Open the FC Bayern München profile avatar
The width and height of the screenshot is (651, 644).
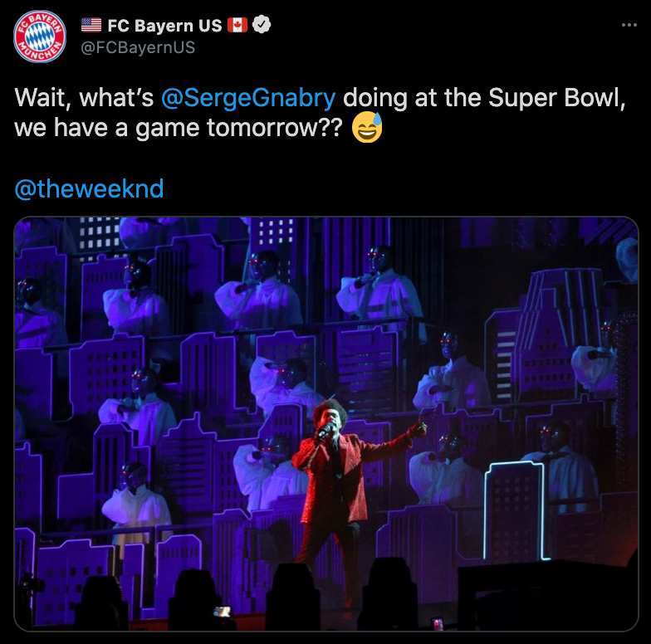click(x=40, y=37)
